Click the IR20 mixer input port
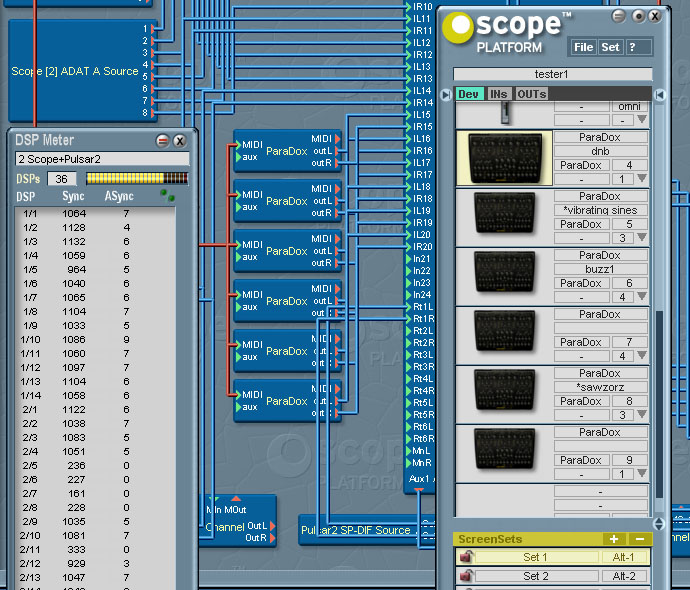The image size is (690, 590). (408, 247)
